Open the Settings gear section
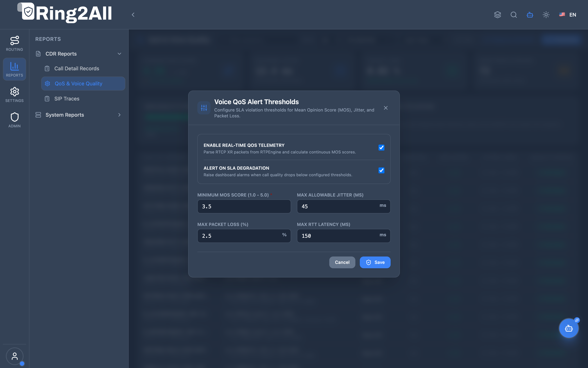This screenshot has height=368, width=588. (x=15, y=95)
